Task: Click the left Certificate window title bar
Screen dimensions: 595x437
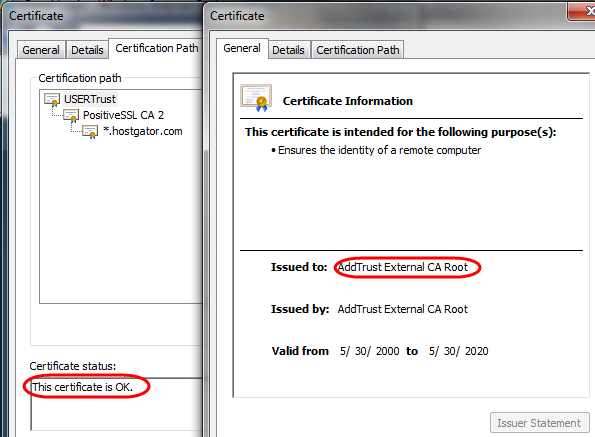Action: [x=102, y=16]
